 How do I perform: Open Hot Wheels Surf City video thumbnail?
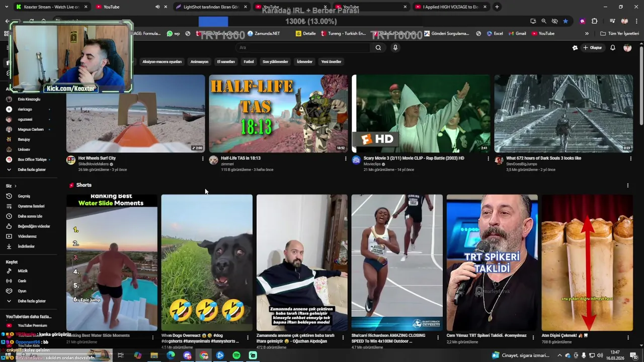click(136, 114)
